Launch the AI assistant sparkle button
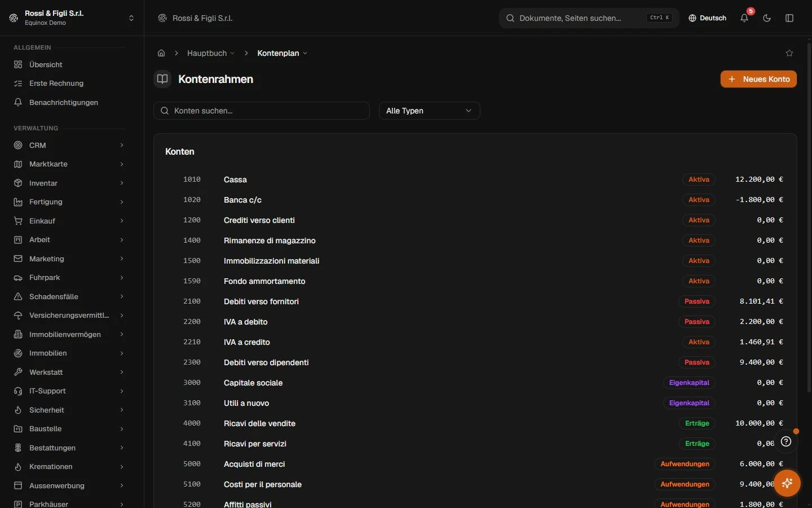The width and height of the screenshot is (812, 508). [787, 483]
